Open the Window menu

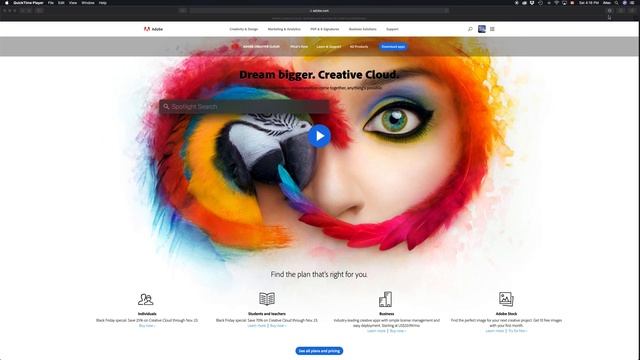[x=88, y=3]
